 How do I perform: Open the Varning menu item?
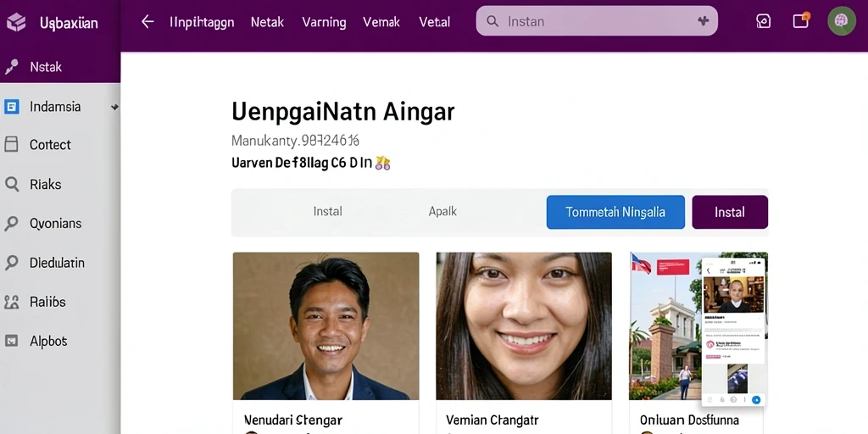point(324,22)
